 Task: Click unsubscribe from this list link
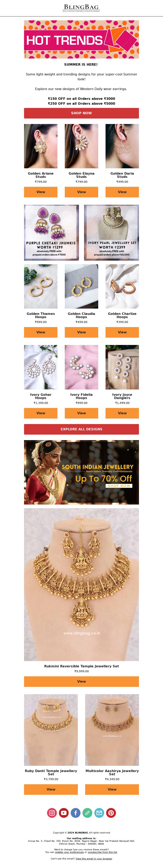tap(102, 852)
